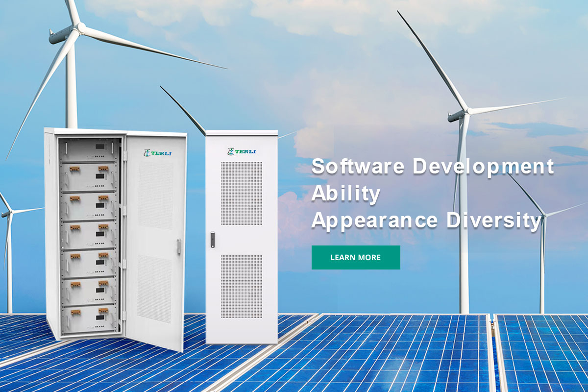Click the lower perforated panel on the open door
The image size is (588, 392).
click(154, 288)
